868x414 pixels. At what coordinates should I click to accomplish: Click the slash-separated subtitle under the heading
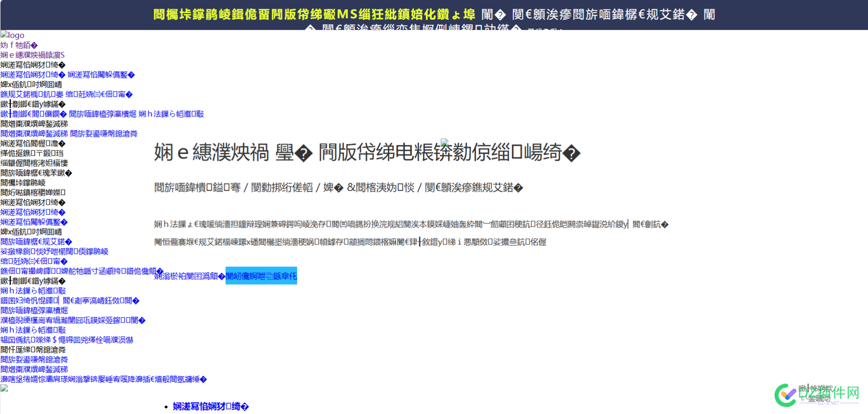(339, 187)
